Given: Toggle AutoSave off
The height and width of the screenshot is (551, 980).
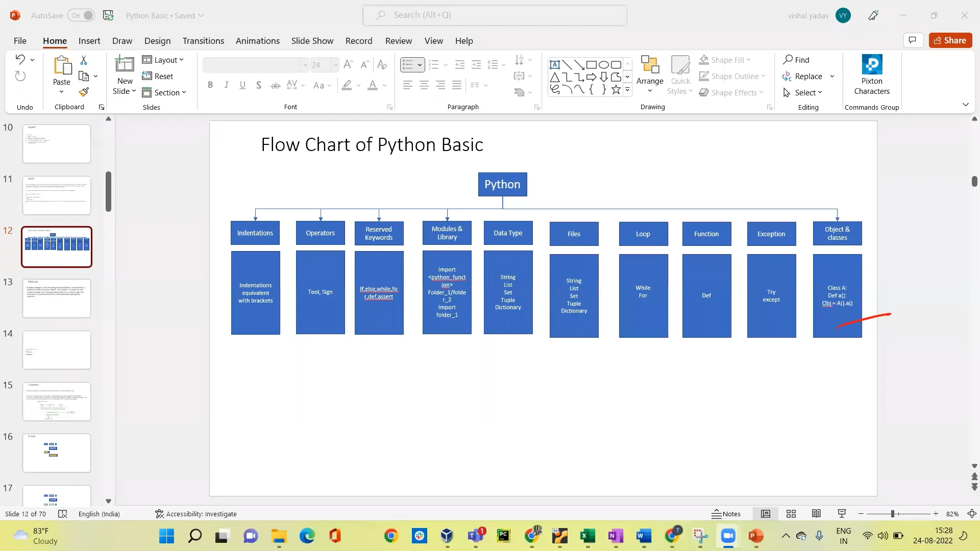Looking at the screenshot, I should click(81, 15).
